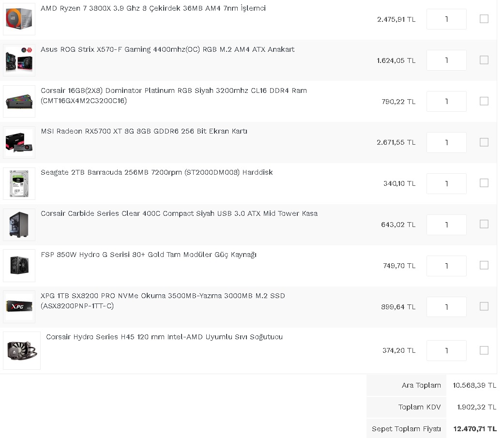The image size is (504, 438).
Task: Click the AMD Ryzen 7 3800X product thumbnail
Action: click(x=19, y=19)
